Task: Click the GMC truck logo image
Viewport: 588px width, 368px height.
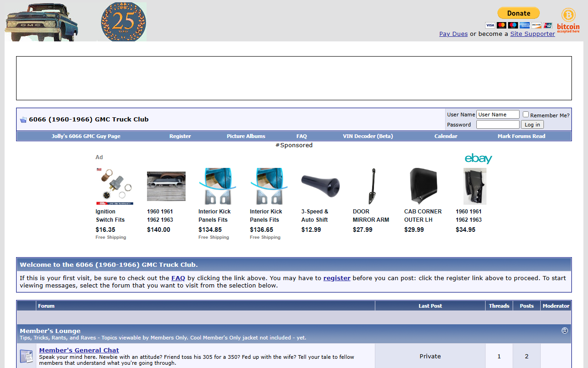Action: coord(41,22)
